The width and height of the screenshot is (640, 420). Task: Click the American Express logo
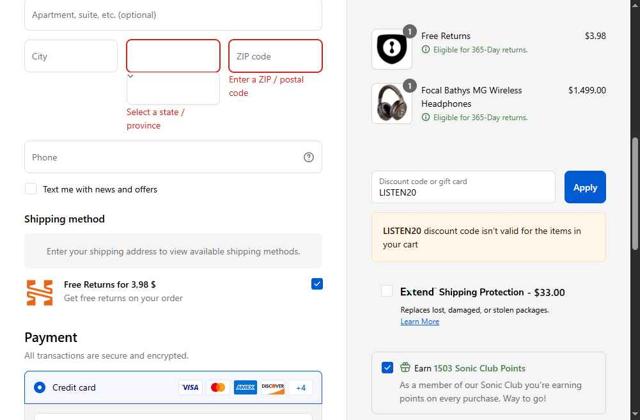(x=245, y=387)
